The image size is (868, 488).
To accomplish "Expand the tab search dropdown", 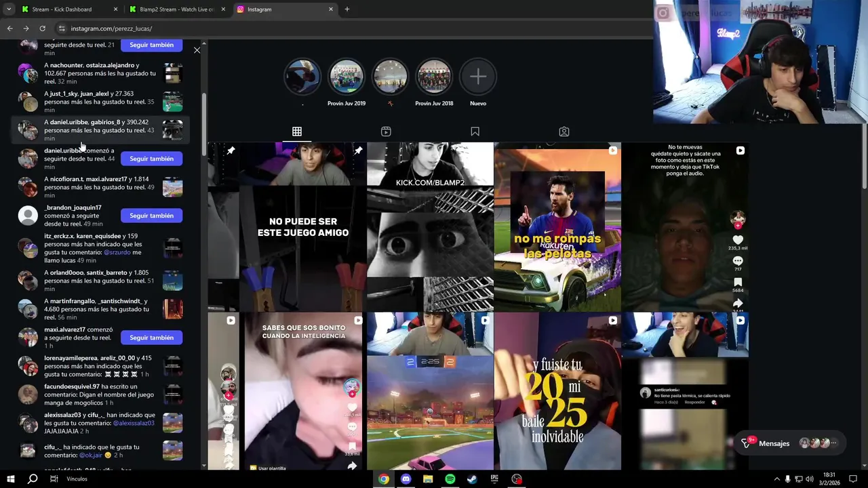I will 9,9.
